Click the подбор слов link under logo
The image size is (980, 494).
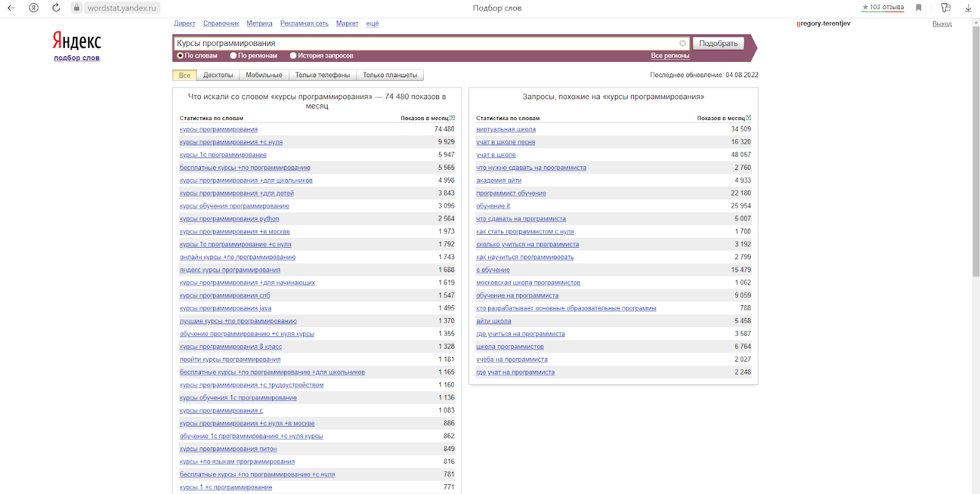[x=77, y=58]
